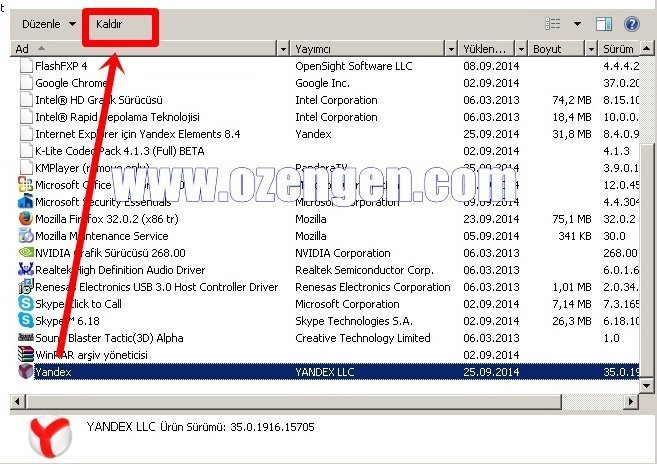Click the horizontal scrollbar thumb
This screenshot has width=657, height=464.
pyautogui.click(x=293, y=401)
